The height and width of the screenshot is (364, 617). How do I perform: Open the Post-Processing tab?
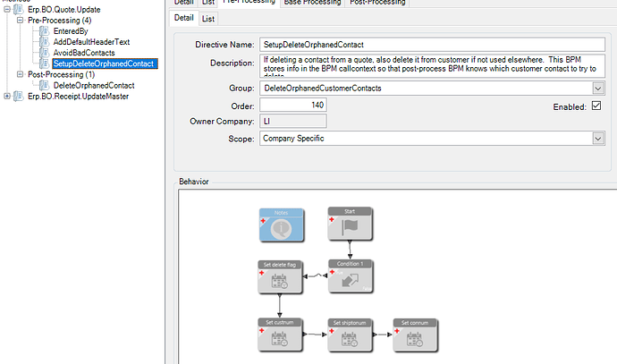click(x=377, y=3)
